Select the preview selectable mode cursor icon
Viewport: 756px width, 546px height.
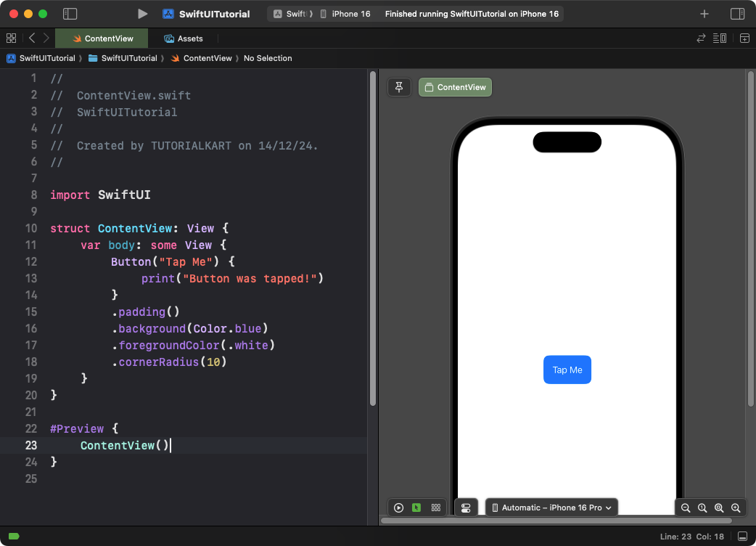pyautogui.click(x=416, y=508)
